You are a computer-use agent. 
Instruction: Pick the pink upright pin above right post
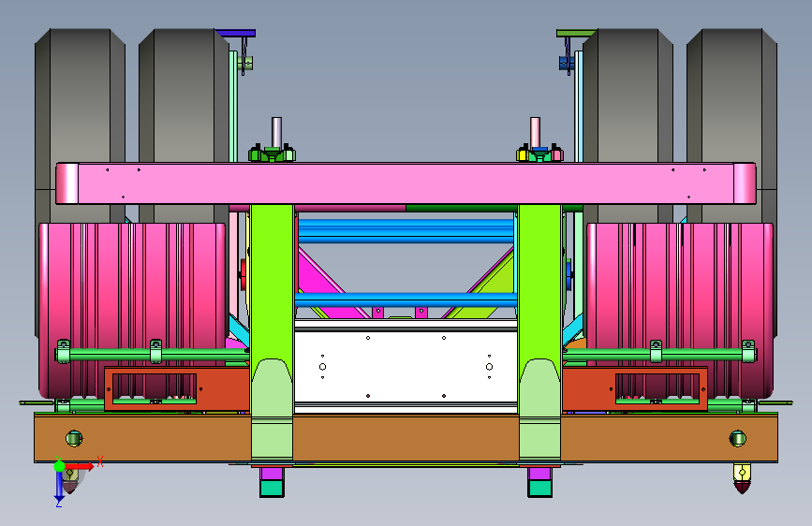tap(535, 132)
